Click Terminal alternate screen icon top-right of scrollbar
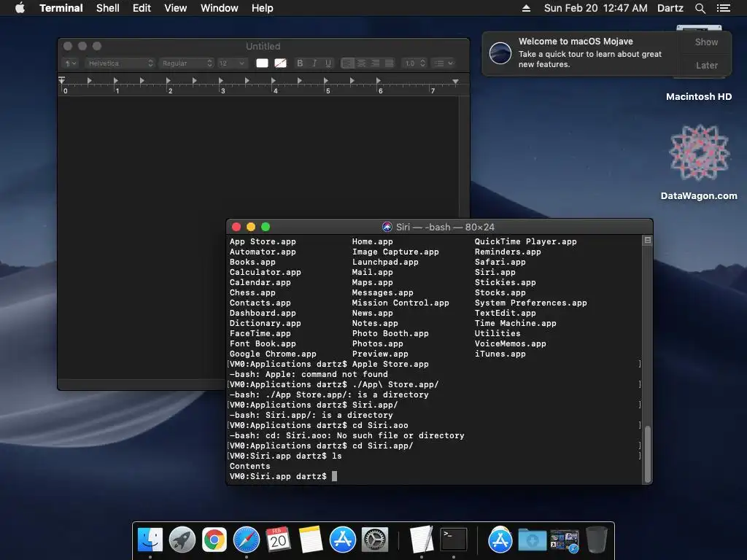 point(648,241)
